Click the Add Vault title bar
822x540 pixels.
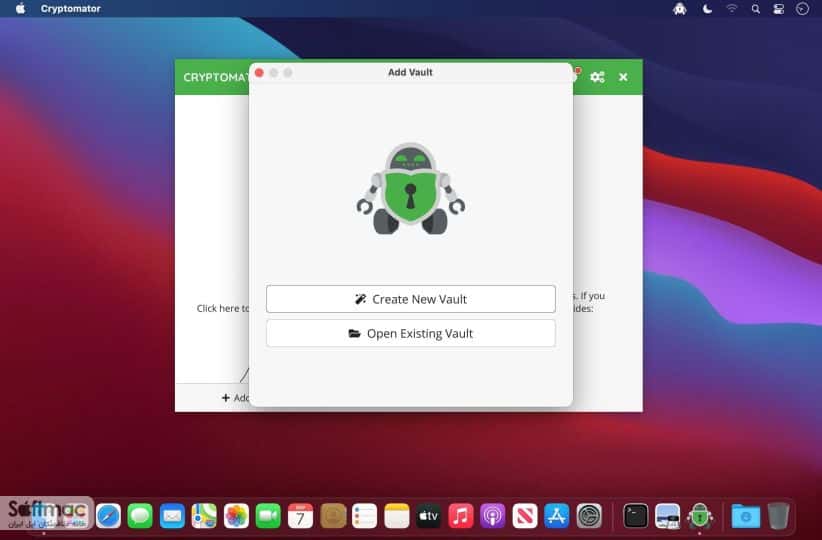click(x=410, y=72)
